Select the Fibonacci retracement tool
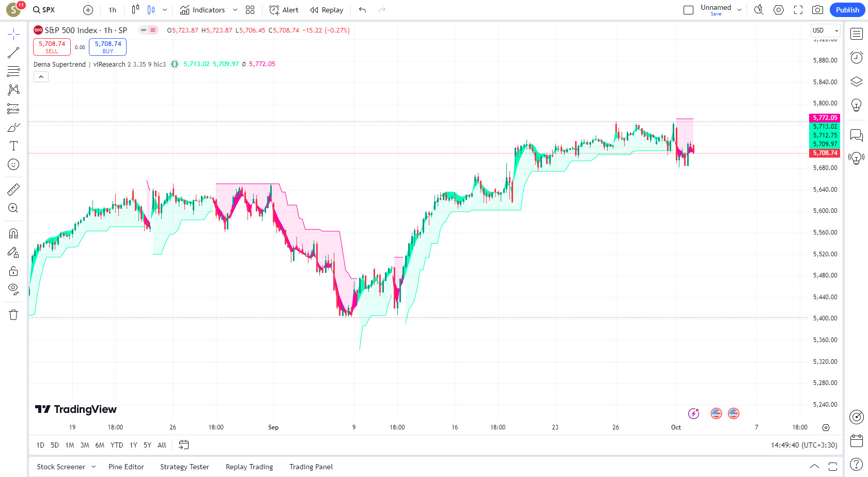This screenshot has height=477, width=868. [13, 71]
